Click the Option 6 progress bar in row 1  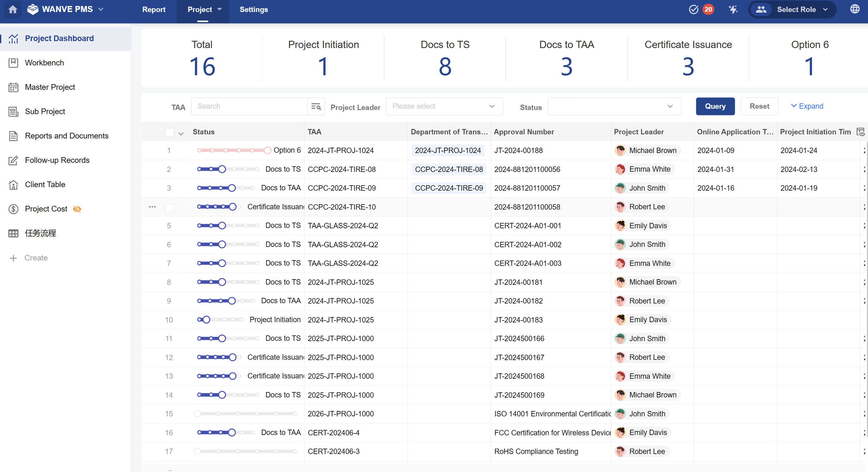point(234,150)
